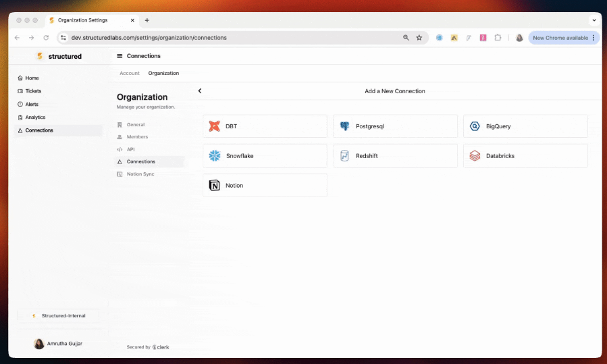The height and width of the screenshot is (364, 607).
Task: Click the API code brackets icon
Action: [120, 149]
